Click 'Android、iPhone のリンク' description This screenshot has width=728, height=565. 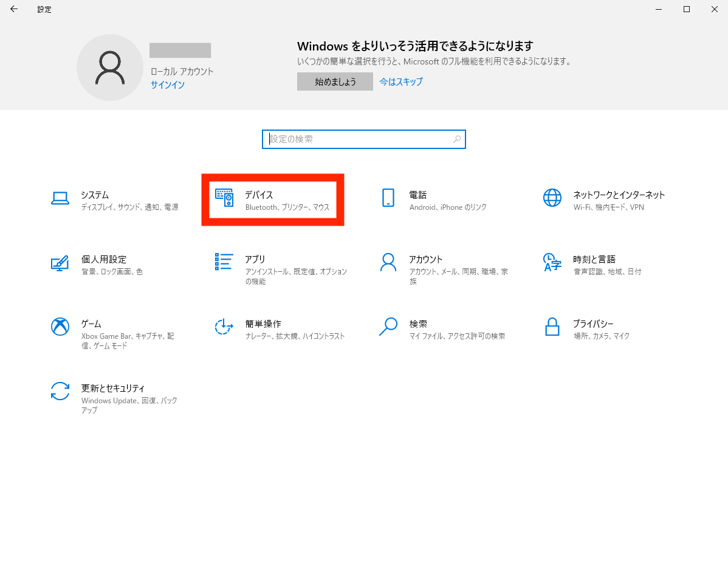tap(448, 207)
